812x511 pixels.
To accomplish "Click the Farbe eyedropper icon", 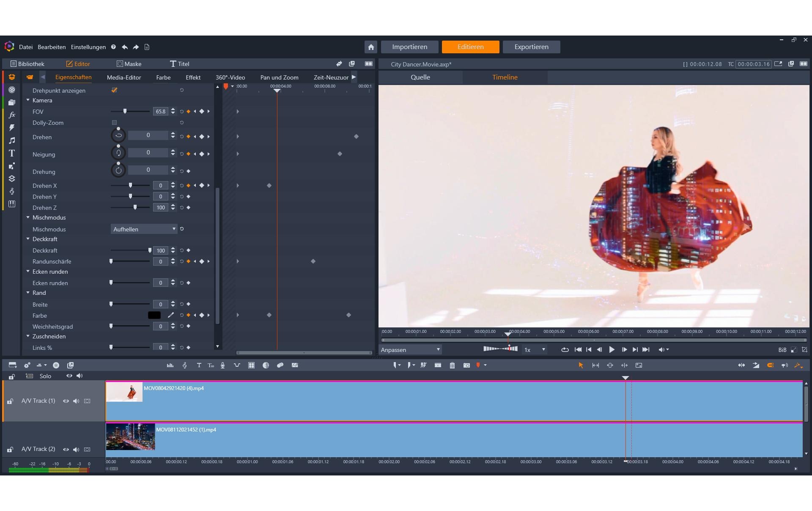I will point(171,315).
